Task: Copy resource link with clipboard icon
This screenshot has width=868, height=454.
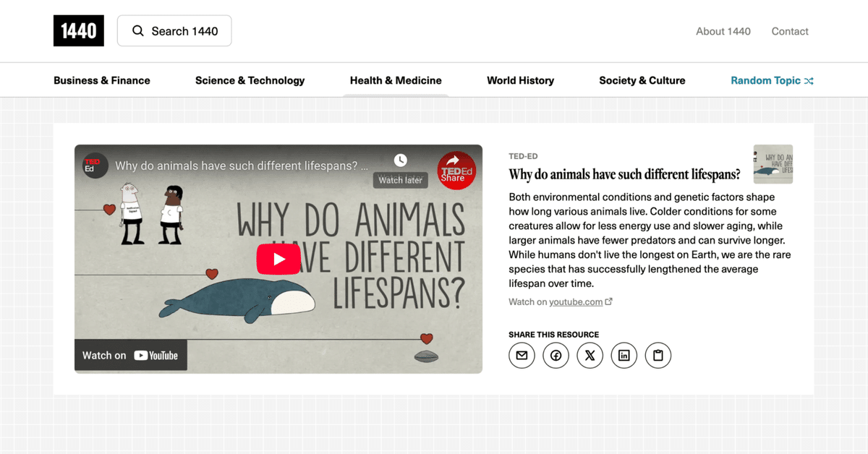Action: (658, 355)
